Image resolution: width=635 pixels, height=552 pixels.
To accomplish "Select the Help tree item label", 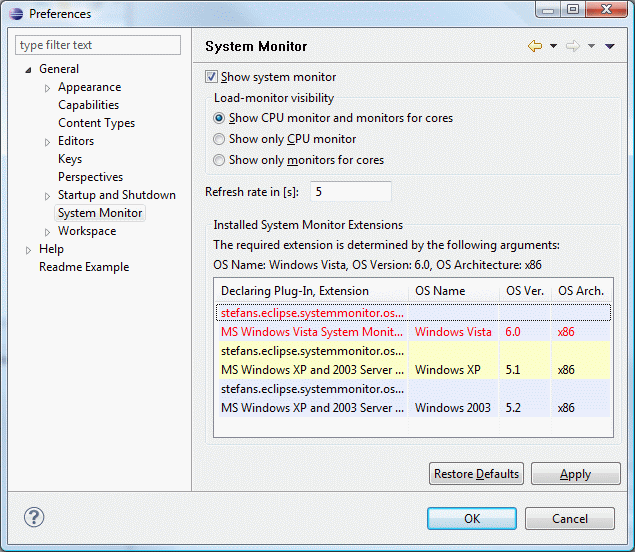I will [x=51, y=249].
